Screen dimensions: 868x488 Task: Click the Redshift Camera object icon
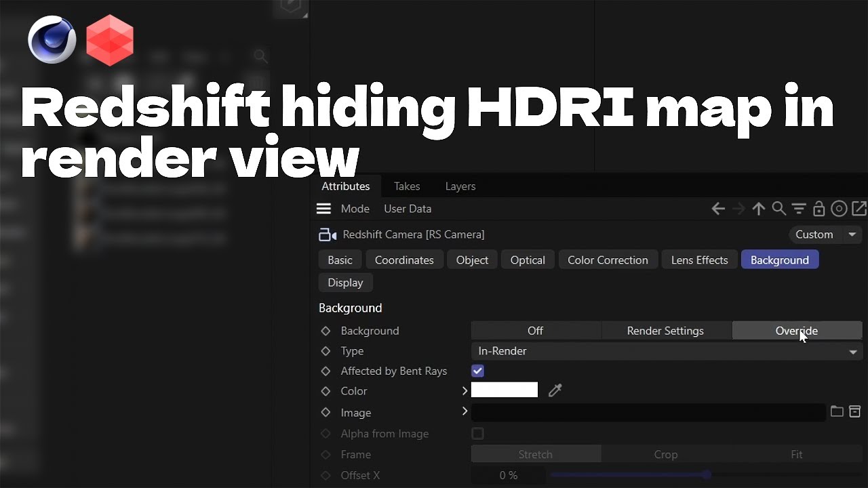click(327, 235)
